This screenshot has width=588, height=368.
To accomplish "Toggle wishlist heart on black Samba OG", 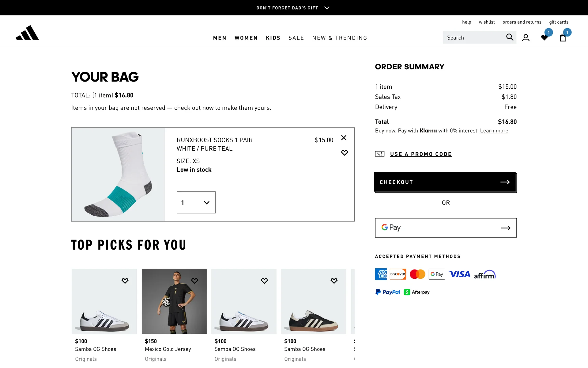I will click(334, 281).
